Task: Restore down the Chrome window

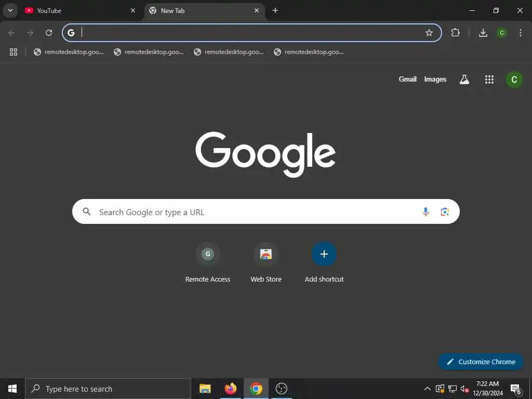Action: pyautogui.click(x=496, y=10)
